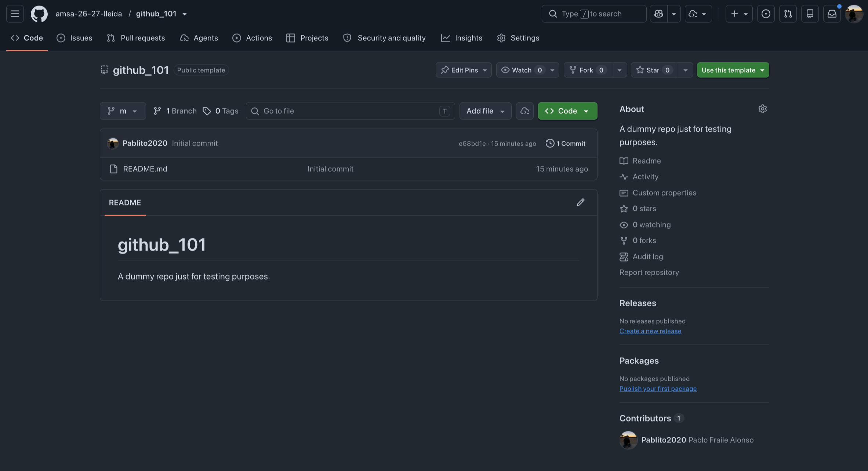Image resolution: width=868 pixels, height=471 pixels.
Task: Expand the Edit Pins dropdown
Action: pyautogui.click(x=464, y=70)
